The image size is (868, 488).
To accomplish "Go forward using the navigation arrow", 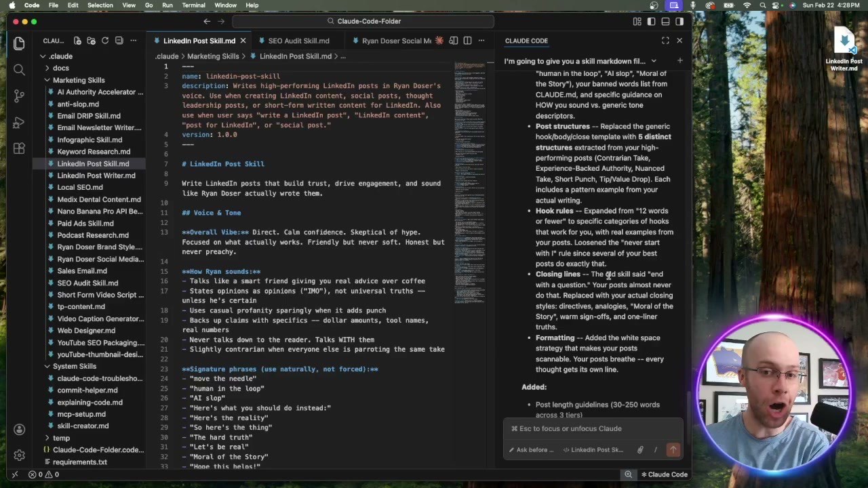I will (x=221, y=21).
